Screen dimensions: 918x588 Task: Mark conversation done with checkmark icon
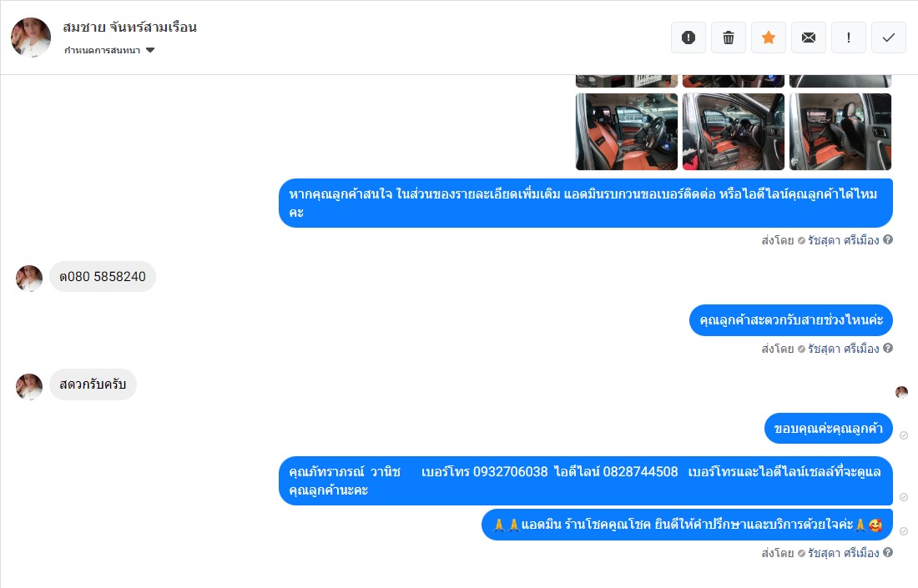click(889, 38)
